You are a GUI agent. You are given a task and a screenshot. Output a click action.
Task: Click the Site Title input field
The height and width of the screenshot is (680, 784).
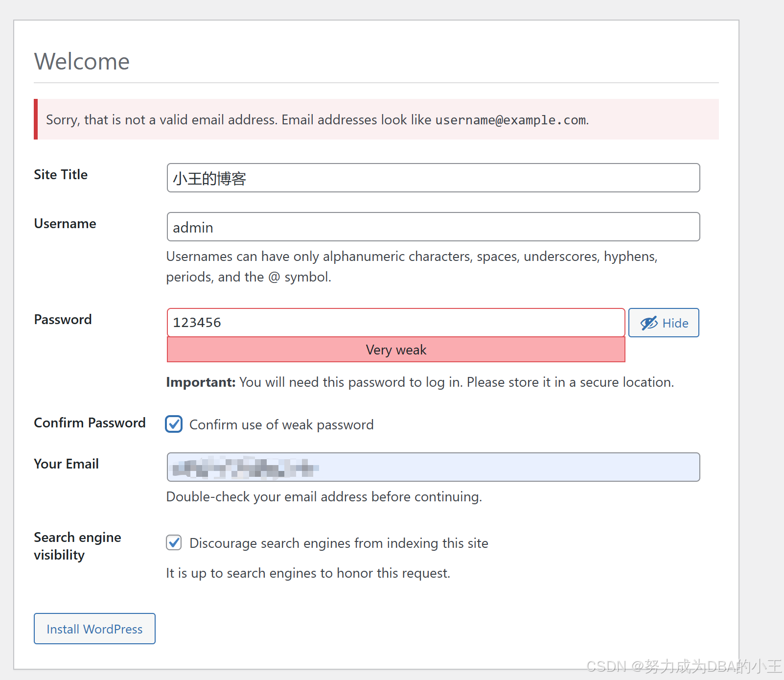433,178
